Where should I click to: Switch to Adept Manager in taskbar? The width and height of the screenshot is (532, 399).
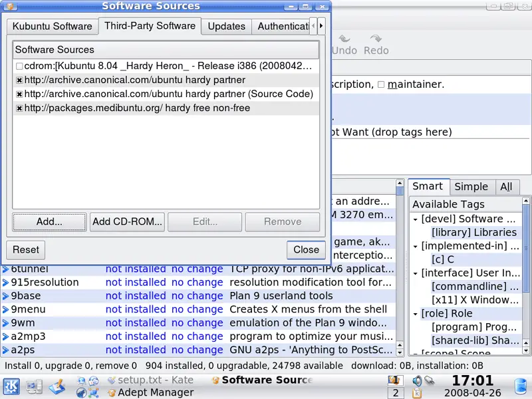click(150, 393)
